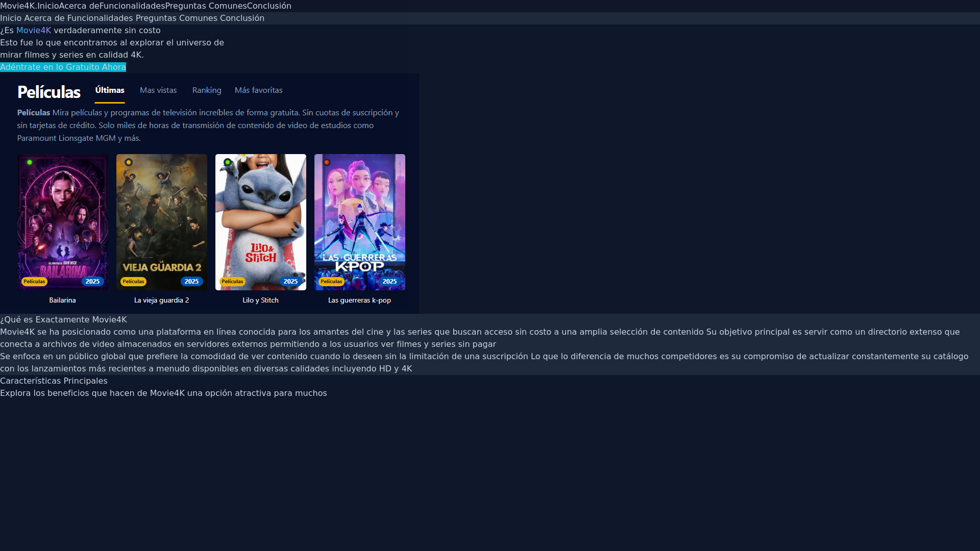Click the 2025 badge on K-Pop poster
Screen dimensions: 980x551
click(390, 282)
